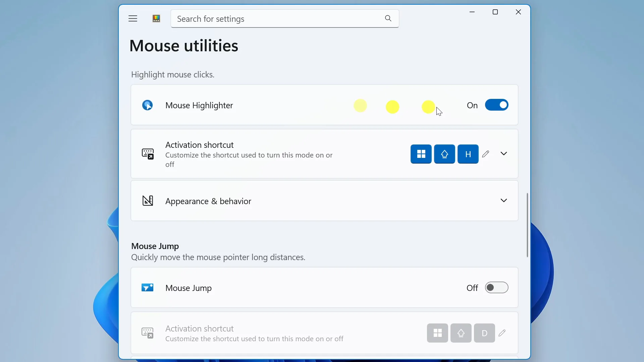
Task: Click the Mouse utilities page title
Action: coord(184,46)
